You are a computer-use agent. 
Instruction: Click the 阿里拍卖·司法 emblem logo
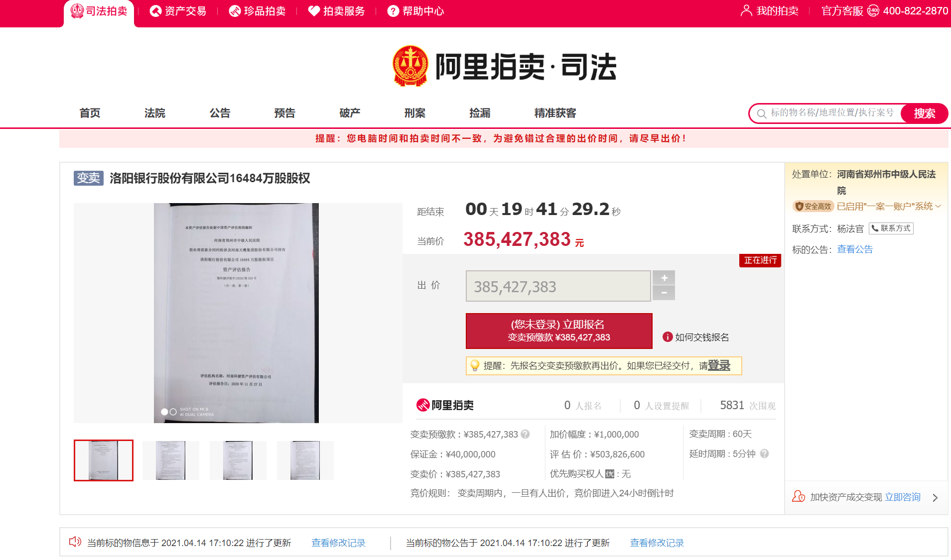click(x=410, y=66)
